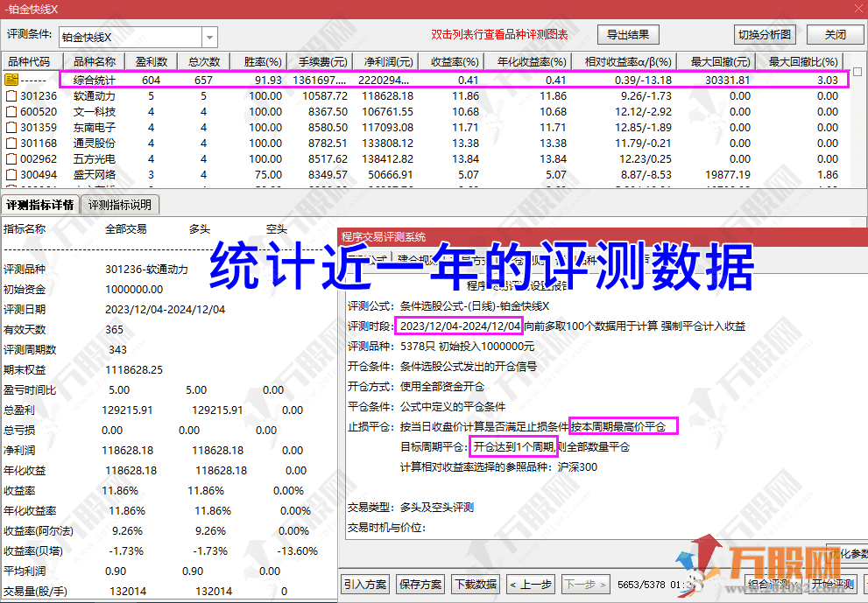
Task: Sort by 净利润(元) column header
Action: (388, 61)
